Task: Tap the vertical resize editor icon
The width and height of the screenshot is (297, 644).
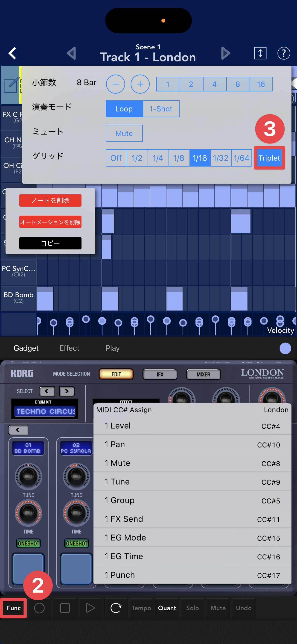Action: [x=260, y=53]
